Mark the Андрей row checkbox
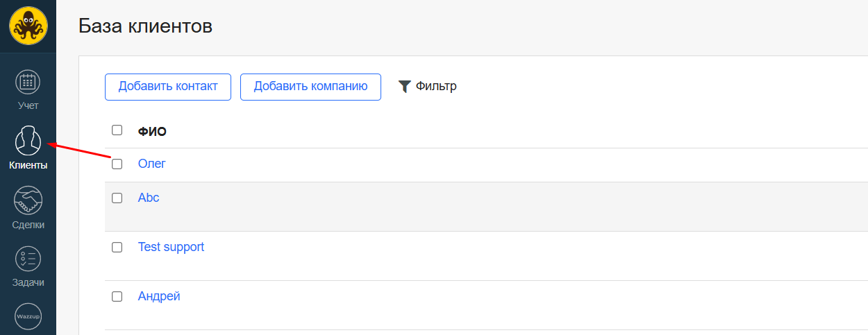The height and width of the screenshot is (335, 868). point(117,297)
